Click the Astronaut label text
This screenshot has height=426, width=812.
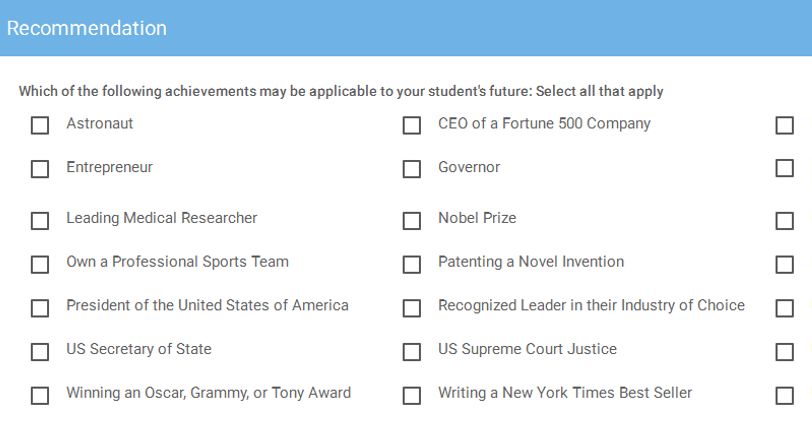tap(99, 123)
